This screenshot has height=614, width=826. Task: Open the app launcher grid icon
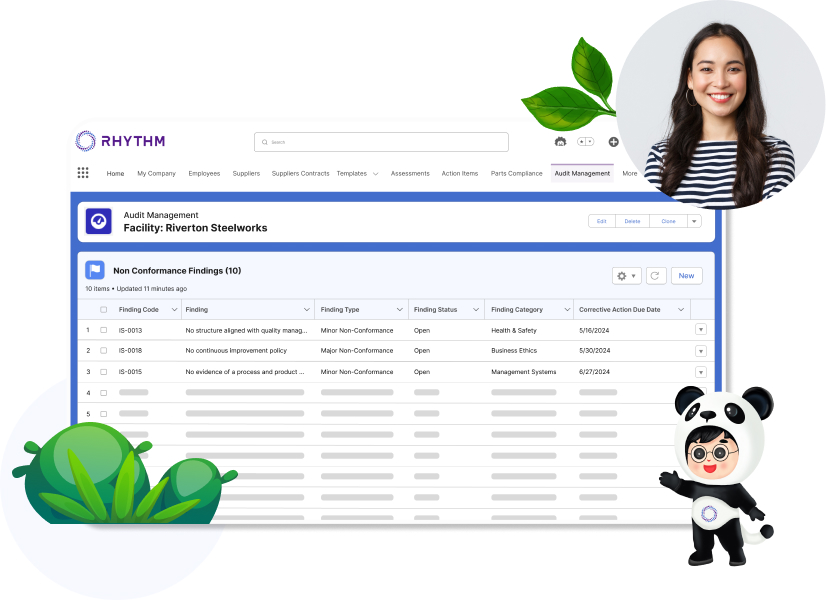[x=83, y=173]
